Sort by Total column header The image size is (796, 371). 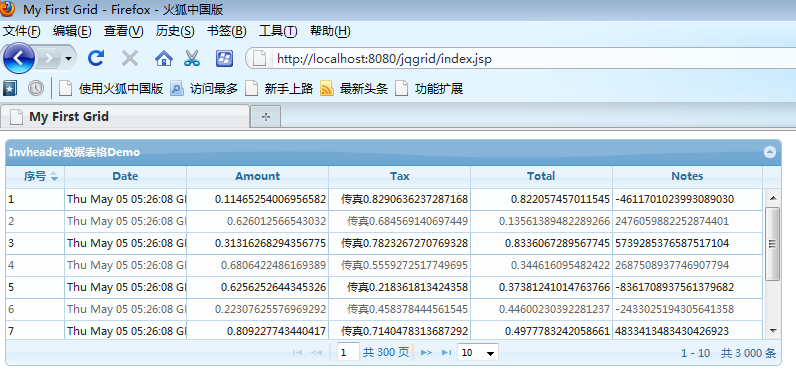tap(541, 177)
